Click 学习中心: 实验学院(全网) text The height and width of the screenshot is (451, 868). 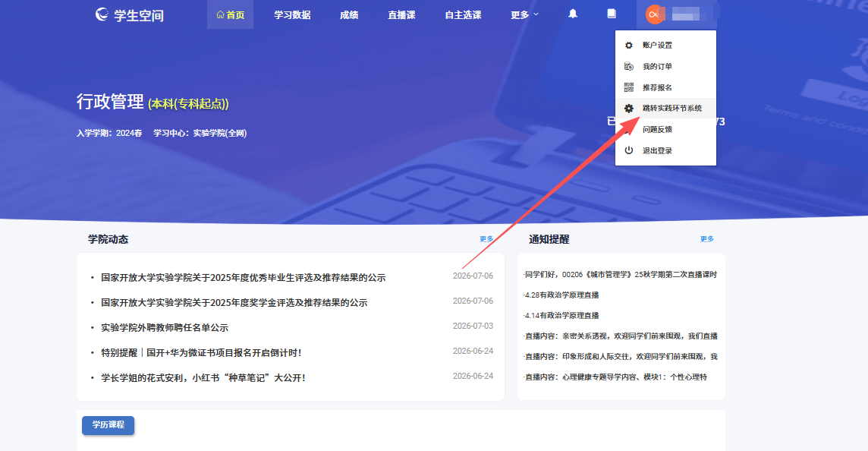pyautogui.click(x=200, y=133)
